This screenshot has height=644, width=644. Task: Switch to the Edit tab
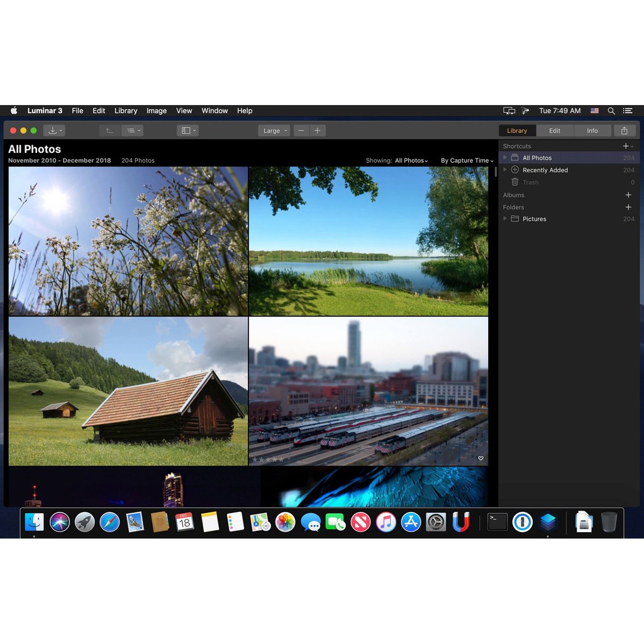pyautogui.click(x=554, y=131)
